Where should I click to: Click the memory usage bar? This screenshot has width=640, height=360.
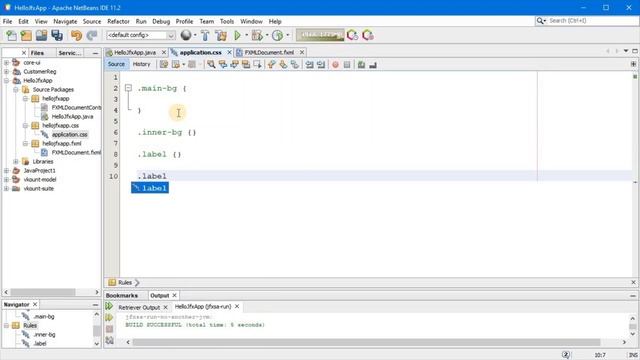[x=320, y=35]
